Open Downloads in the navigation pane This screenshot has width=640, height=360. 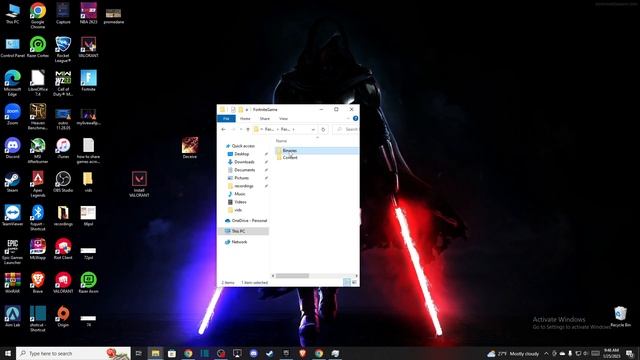point(241,162)
